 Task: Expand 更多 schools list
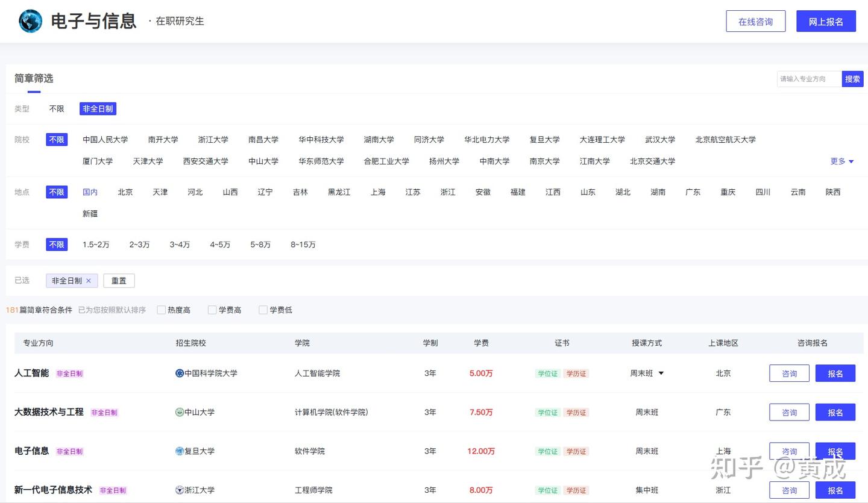(842, 161)
